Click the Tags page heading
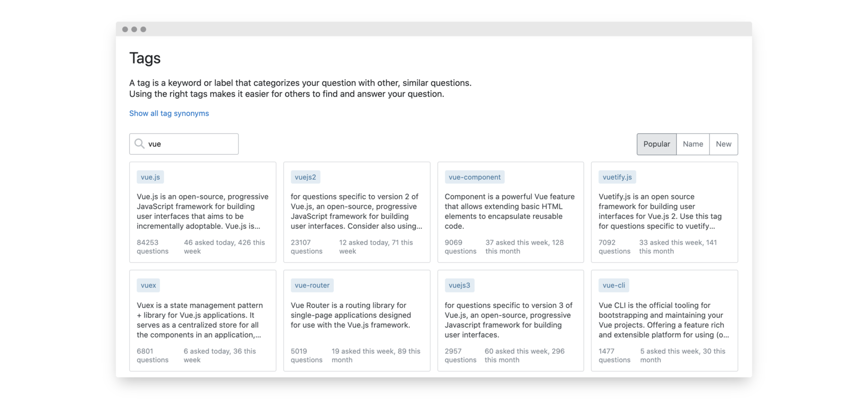Viewport: 868px width, 399px height. tap(145, 58)
